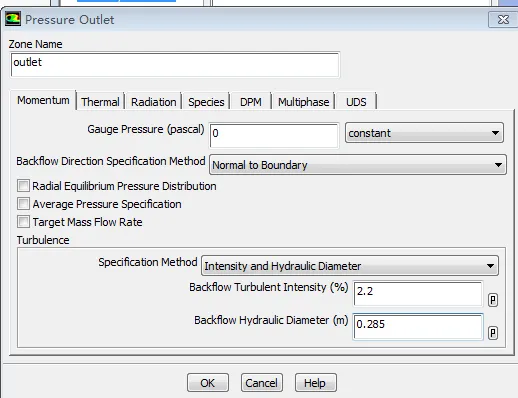Confirm settings with the OK button
Viewport: 518px width, 398px height.
[208, 383]
